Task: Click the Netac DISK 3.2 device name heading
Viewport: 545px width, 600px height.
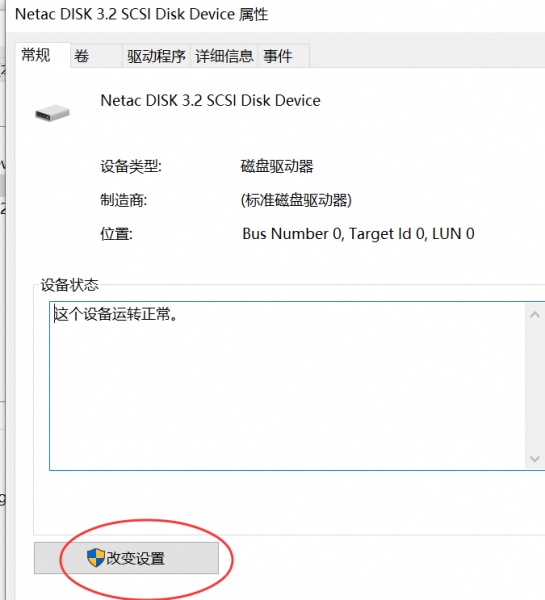Action: tap(210, 101)
